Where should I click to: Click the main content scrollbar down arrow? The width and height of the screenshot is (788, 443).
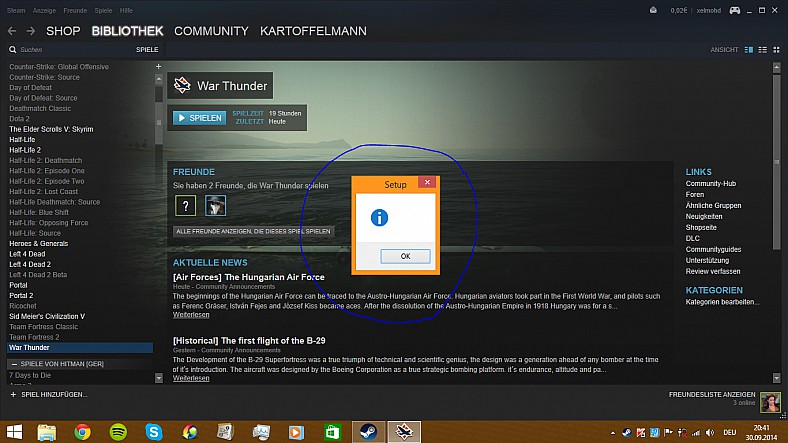776,378
